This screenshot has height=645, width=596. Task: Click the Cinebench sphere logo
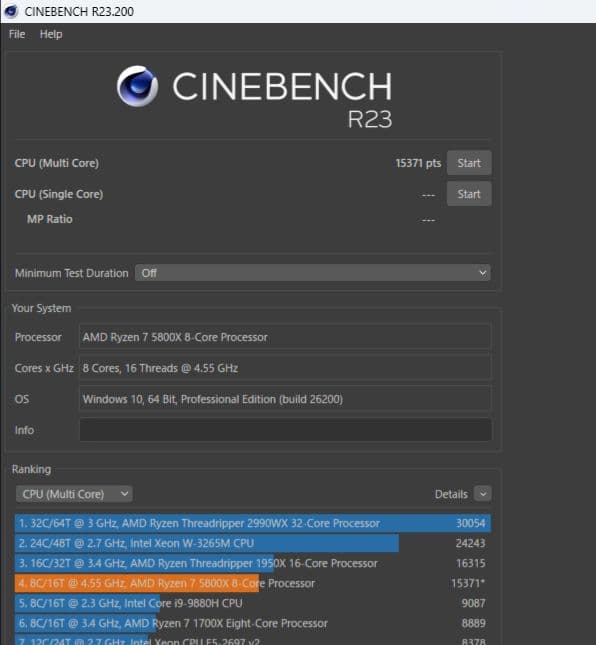tap(137, 86)
